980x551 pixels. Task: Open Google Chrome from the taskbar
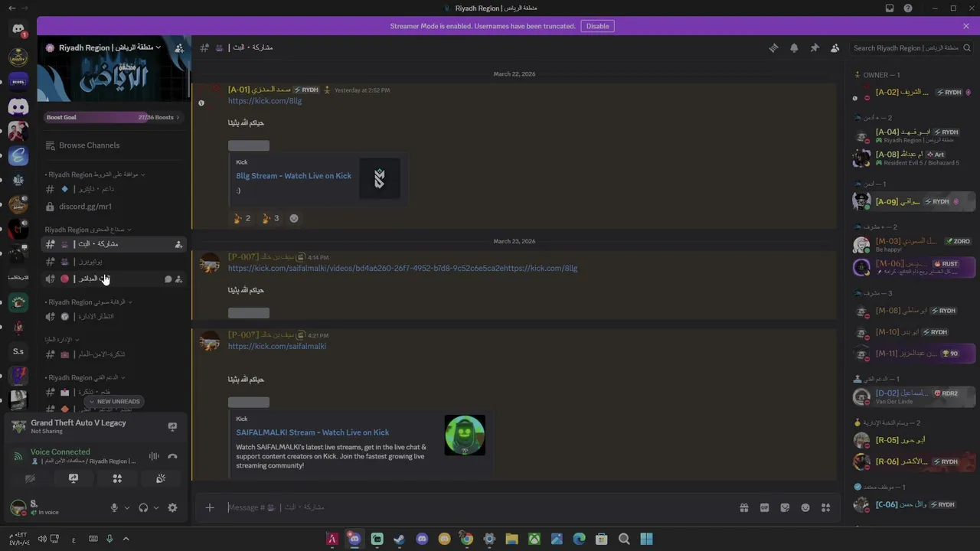point(466,539)
